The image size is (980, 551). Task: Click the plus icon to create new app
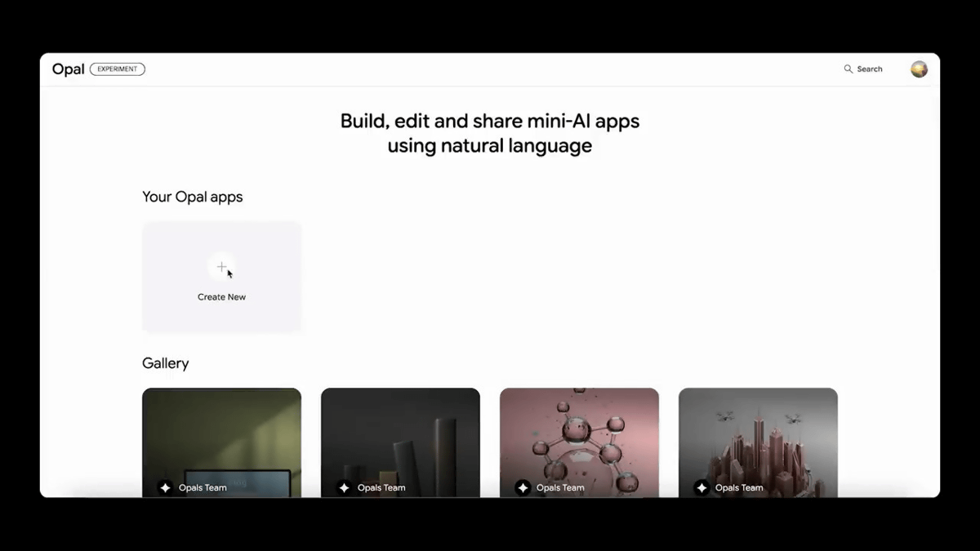pos(221,267)
